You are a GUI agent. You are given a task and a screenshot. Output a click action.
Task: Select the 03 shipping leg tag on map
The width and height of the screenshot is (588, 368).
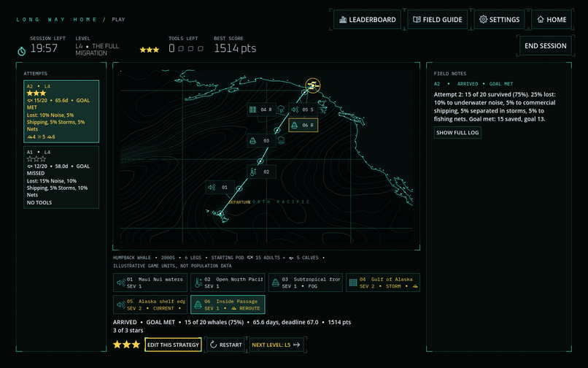[261, 140]
